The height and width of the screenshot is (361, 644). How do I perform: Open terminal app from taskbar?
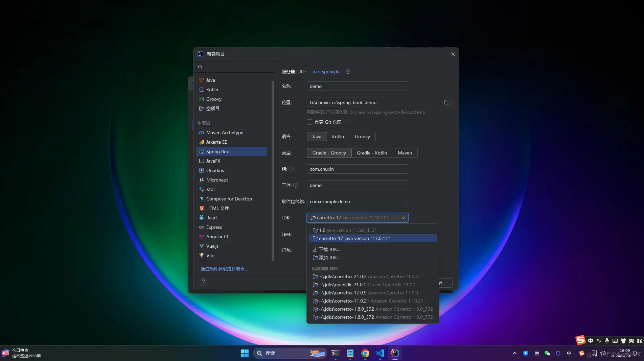click(x=335, y=353)
